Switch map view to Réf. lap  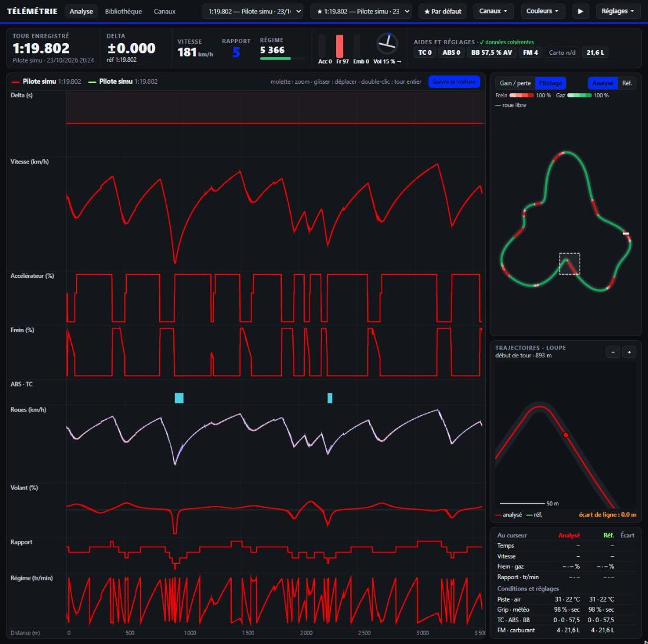pos(627,83)
